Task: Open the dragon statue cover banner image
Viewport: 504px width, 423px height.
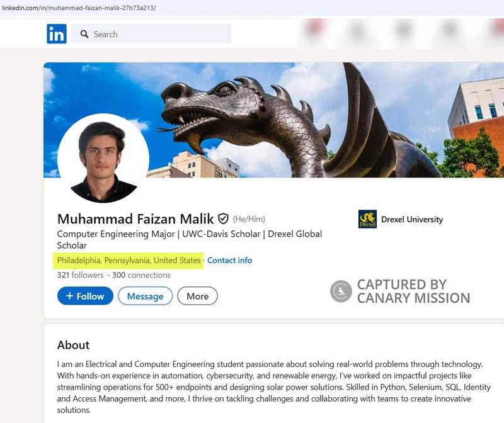Action: pos(273,120)
